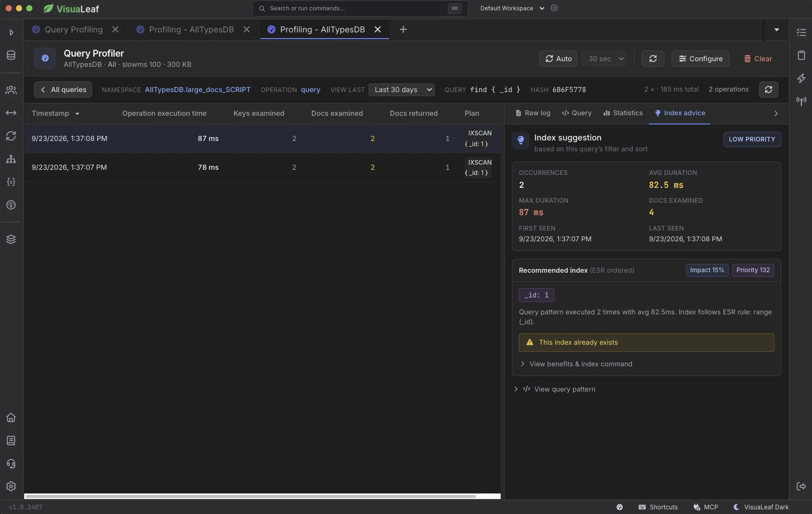Click the Configure button

coord(700,59)
